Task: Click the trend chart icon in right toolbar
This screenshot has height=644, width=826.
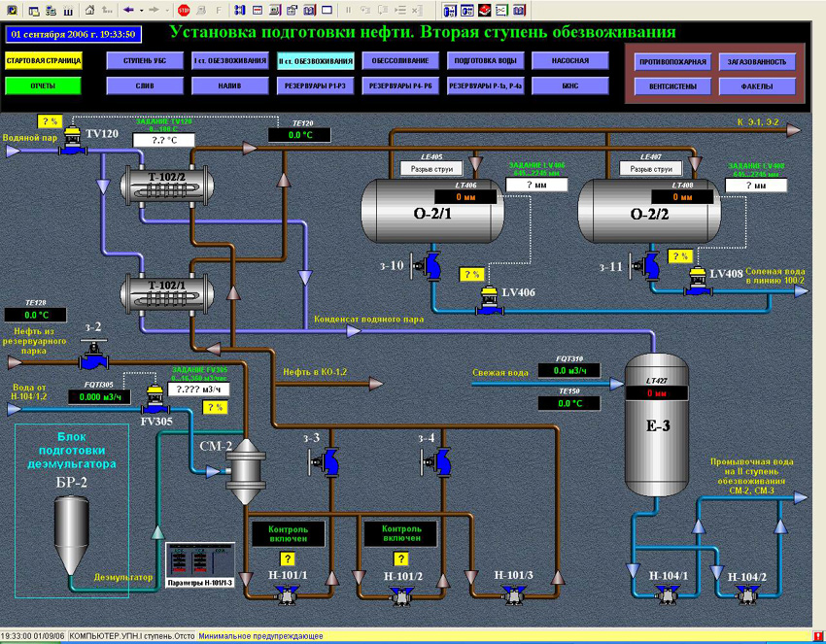Action: coord(502,10)
